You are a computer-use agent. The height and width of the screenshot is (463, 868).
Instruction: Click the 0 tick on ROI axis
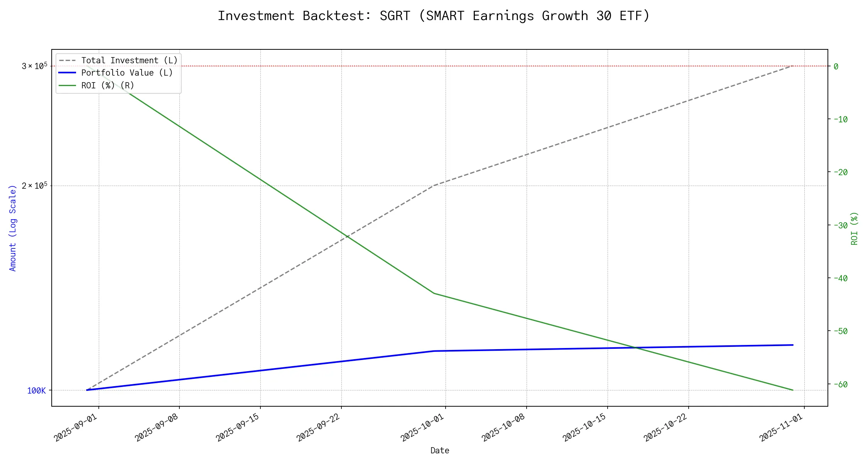click(836, 66)
